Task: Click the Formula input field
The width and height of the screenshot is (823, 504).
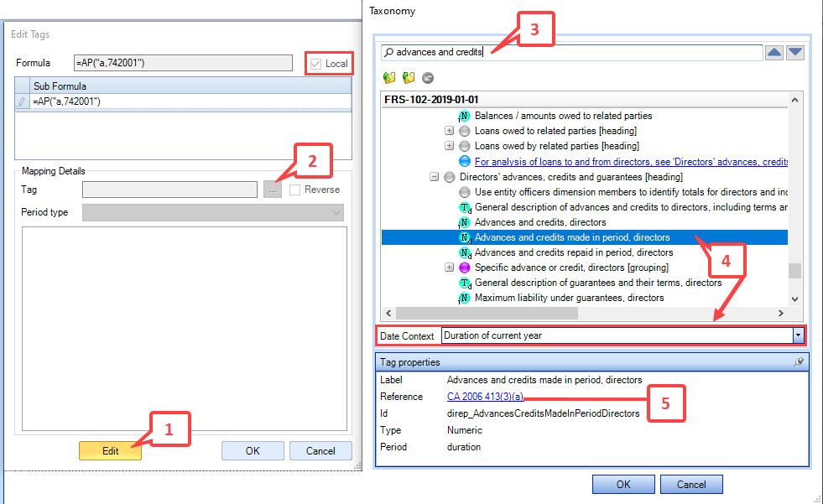Action: click(183, 63)
